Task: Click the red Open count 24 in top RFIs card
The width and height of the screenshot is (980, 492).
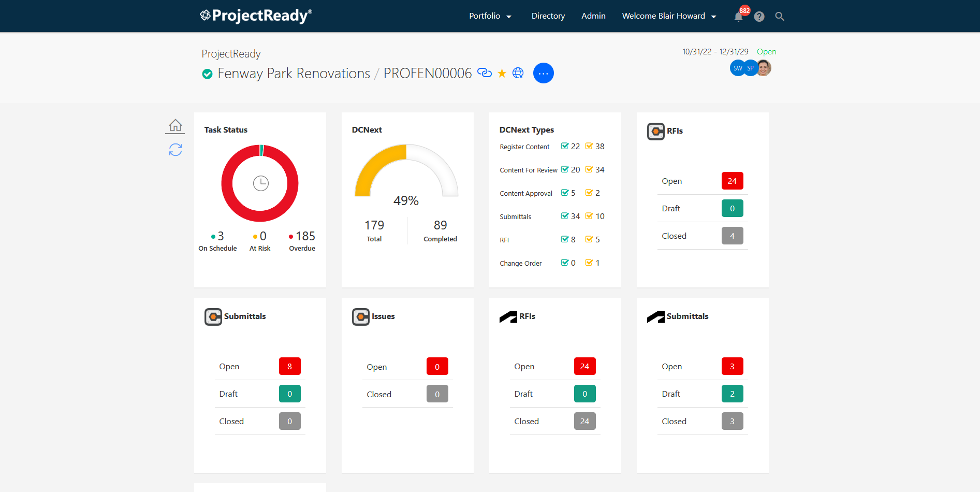Action: [x=733, y=181]
